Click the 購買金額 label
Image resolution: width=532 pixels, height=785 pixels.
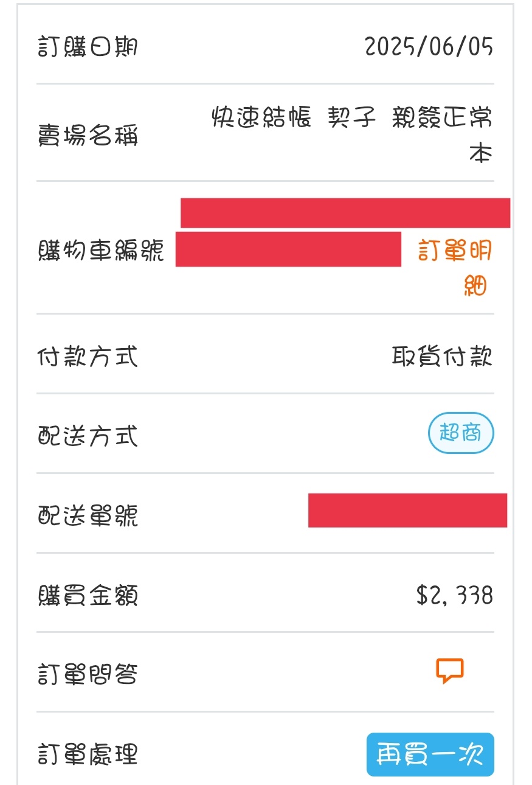(x=88, y=595)
